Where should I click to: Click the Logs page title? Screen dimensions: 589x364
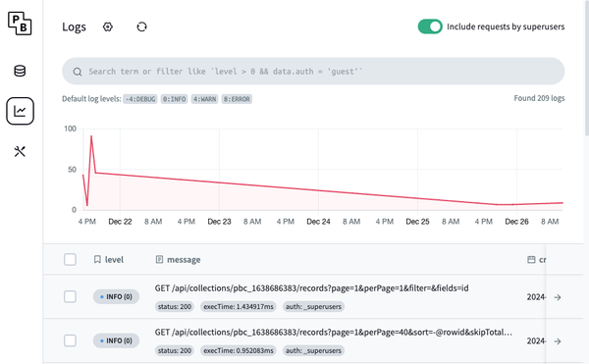(x=74, y=27)
